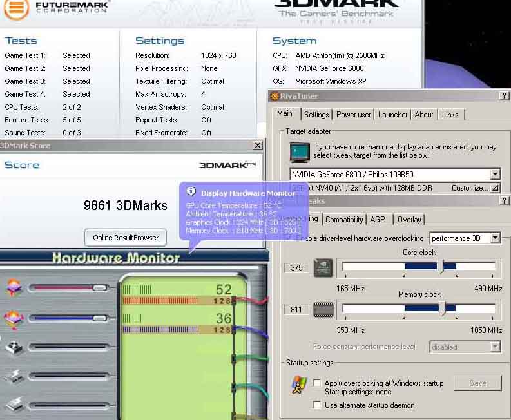Click the core clock value field 375
The width and height of the screenshot is (511, 420).
tap(296, 267)
